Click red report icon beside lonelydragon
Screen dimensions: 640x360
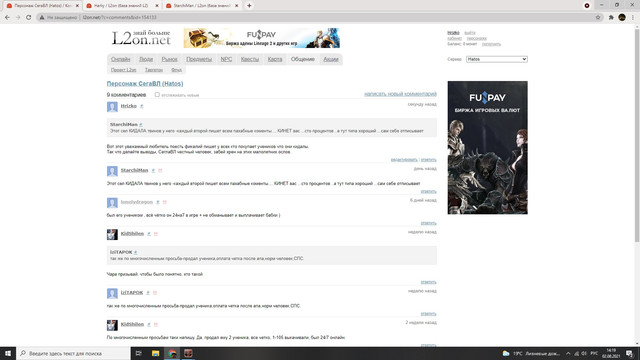pos(164,202)
